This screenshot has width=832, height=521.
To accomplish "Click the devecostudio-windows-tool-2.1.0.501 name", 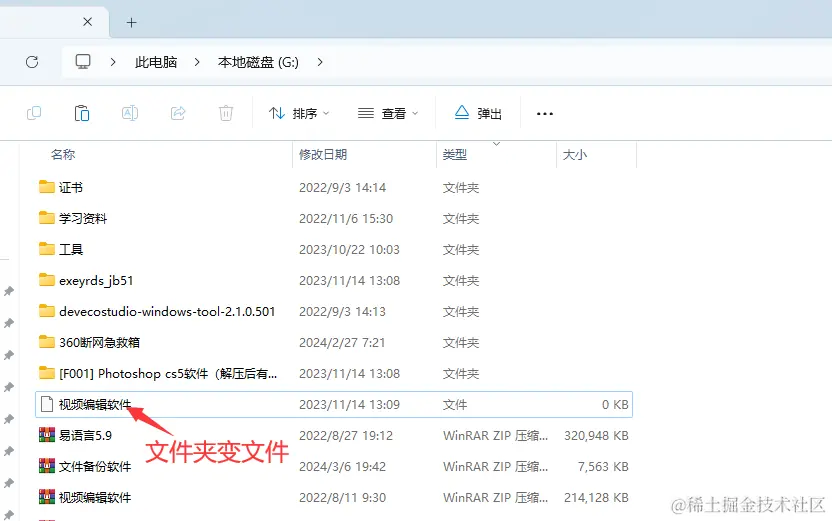I will pos(167,311).
